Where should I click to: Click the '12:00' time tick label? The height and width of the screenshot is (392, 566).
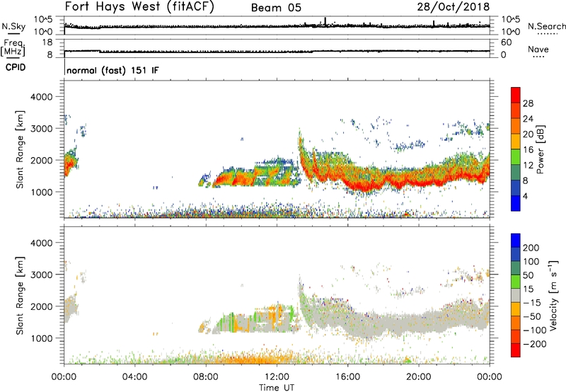(x=277, y=377)
